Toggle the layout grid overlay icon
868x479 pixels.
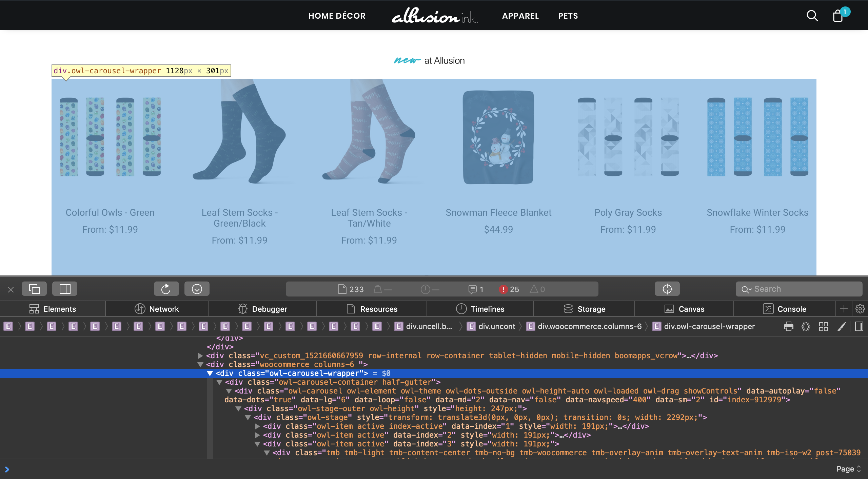pyautogui.click(x=824, y=326)
